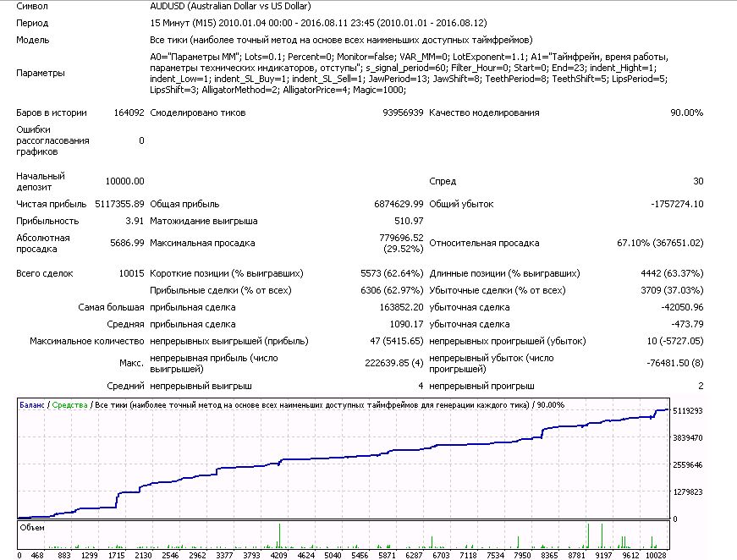Click the x-axis trade number 4209

[x=278, y=555]
